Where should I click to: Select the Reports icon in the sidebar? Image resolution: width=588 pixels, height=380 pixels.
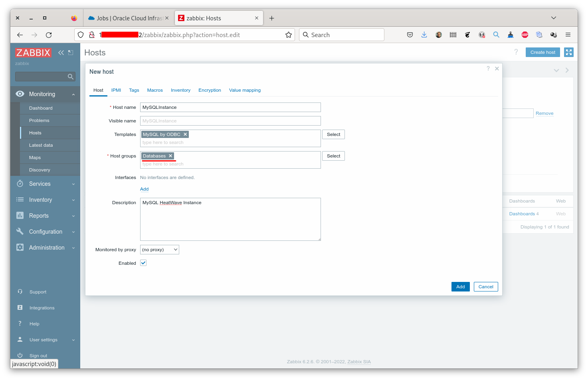pyautogui.click(x=20, y=215)
